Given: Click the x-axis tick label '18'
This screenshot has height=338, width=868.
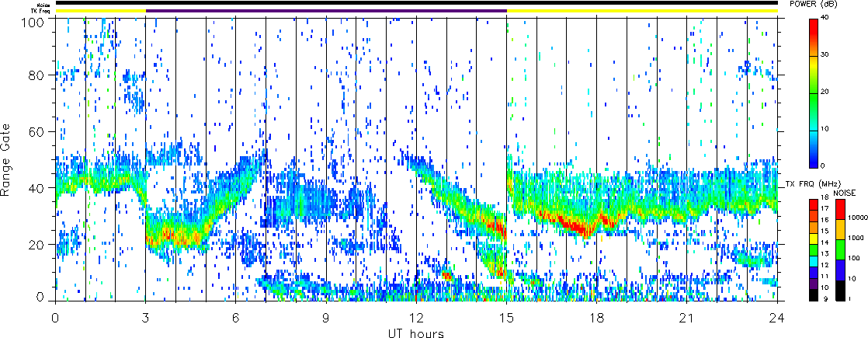Looking at the screenshot, I should click(x=597, y=318).
